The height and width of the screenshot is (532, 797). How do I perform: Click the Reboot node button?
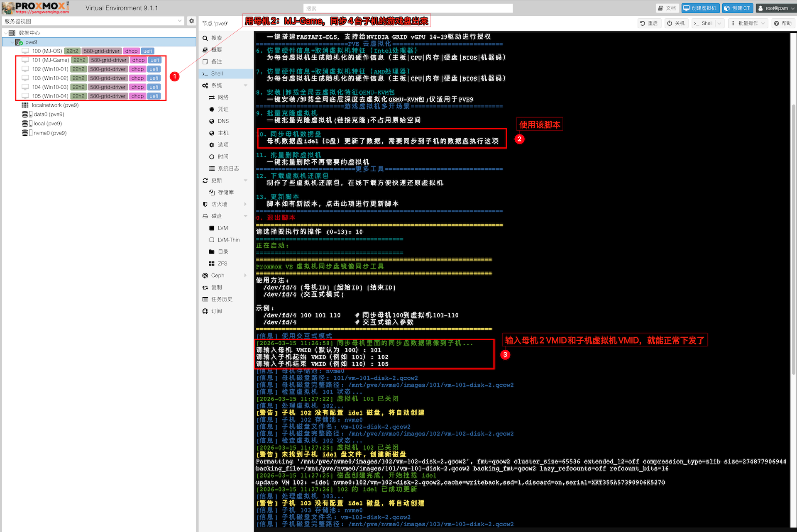pyautogui.click(x=649, y=23)
